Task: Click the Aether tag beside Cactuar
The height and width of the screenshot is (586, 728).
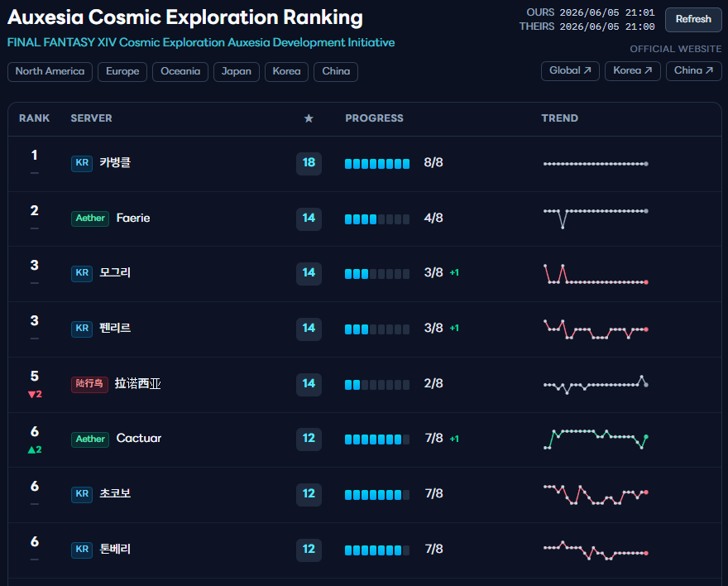Action: click(90, 439)
